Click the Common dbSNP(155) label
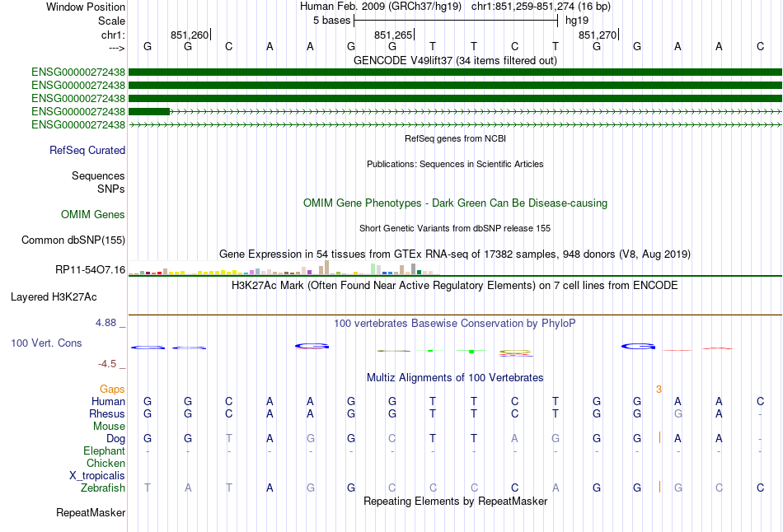The image size is (783, 532). (73, 240)
